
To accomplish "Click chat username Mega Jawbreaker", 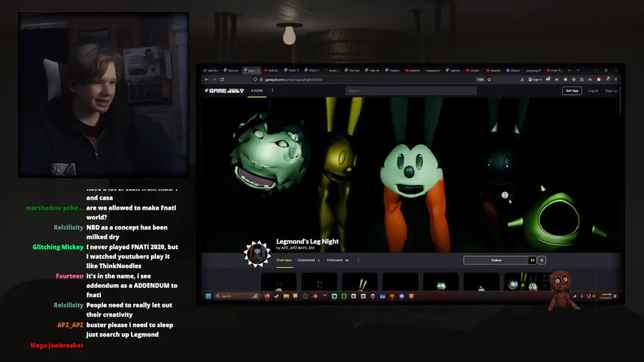I will click(x=57, y=345).
